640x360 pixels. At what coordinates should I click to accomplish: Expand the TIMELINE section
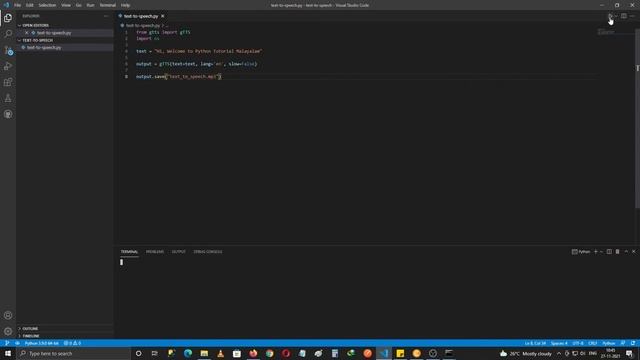tap(31, 336)
